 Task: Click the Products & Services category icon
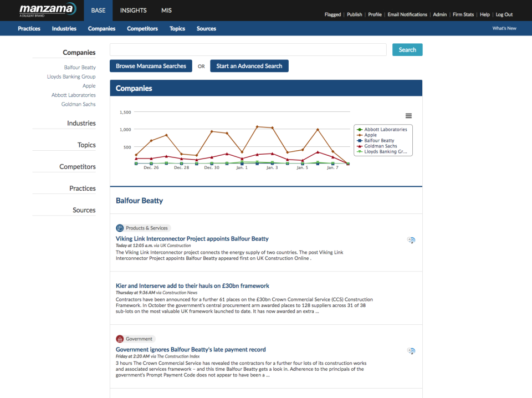click(119, 228)
